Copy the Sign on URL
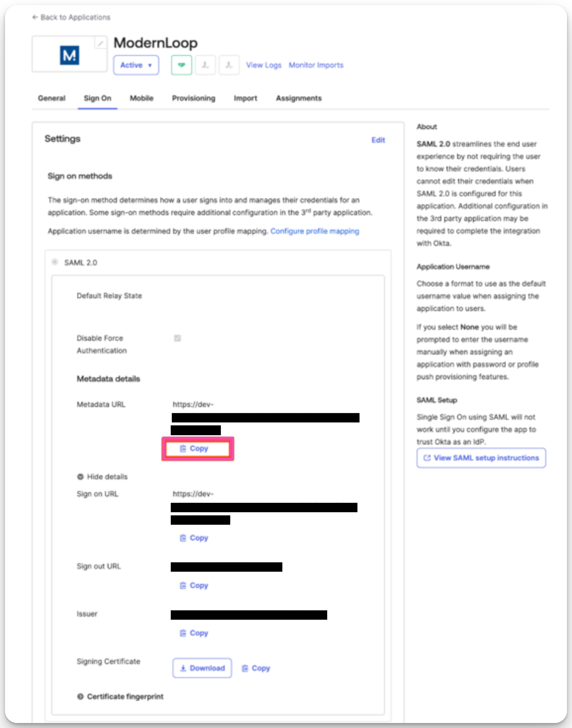Image resolution: width=572 pixels, height=728 pixels. (x=194, y=538)
